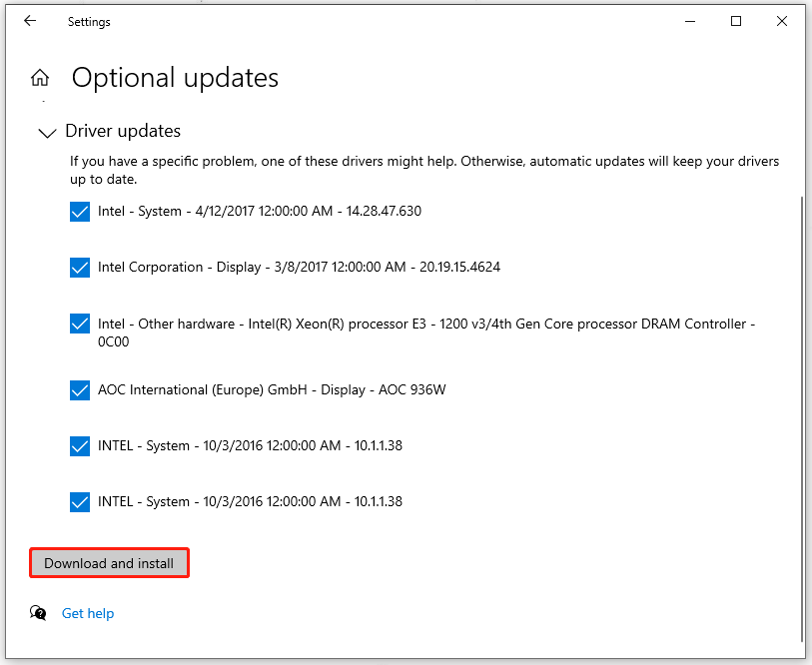Click the Get help chat bubble icon
This screenshot has height=665, width=812.
pyautogui.click(x=38, y=613)
